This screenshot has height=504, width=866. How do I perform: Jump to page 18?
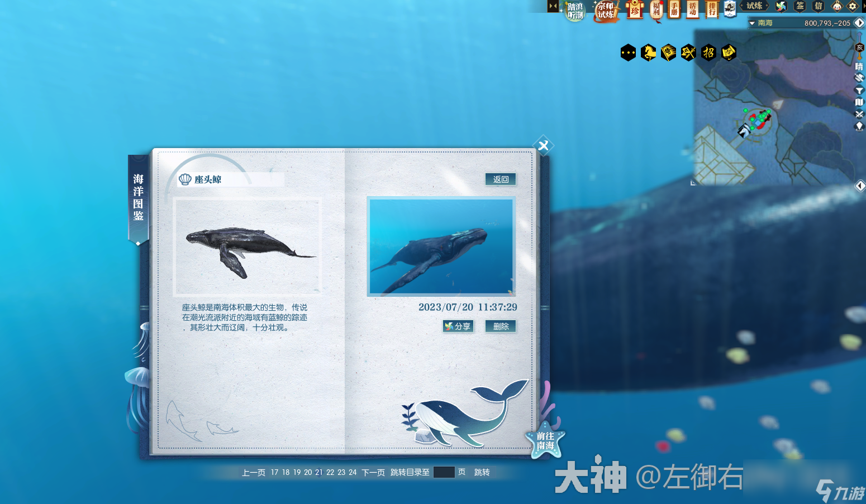286,473
